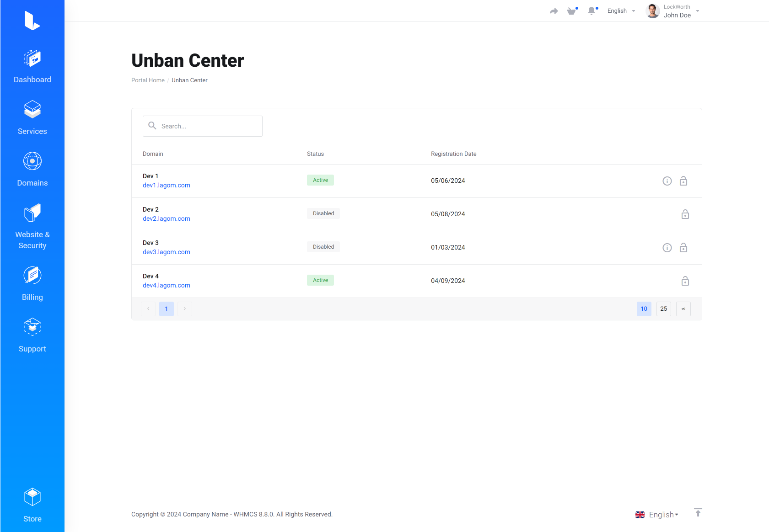This screenshot has width=769, height=532.
Task: Open the Support sidebar section
Action: point(32,336)
